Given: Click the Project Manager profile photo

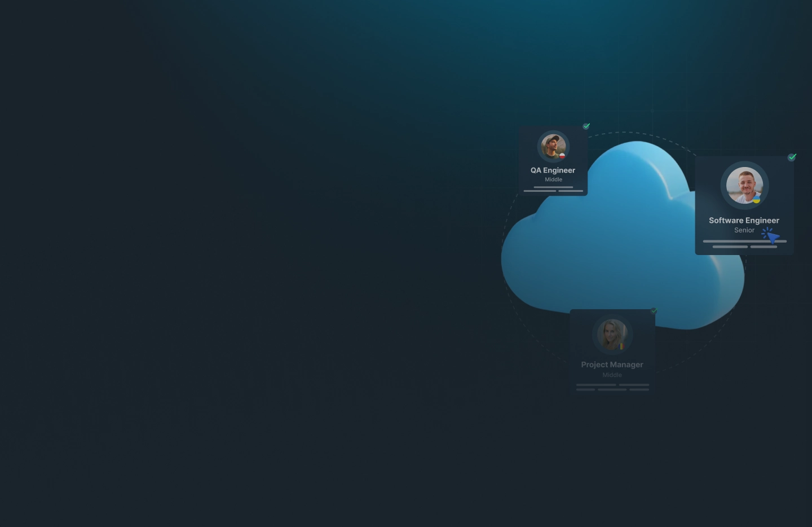Looking at the screenshot, I should pos(612,334).
